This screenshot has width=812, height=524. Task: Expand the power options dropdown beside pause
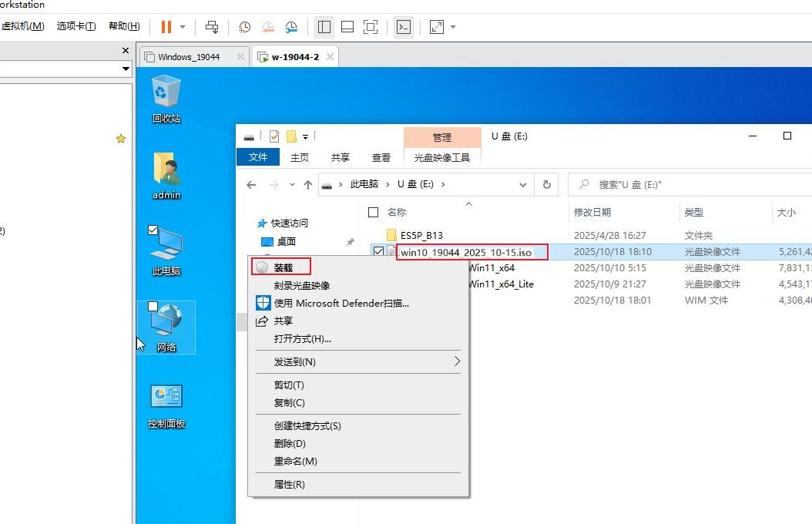pos(183,27)
